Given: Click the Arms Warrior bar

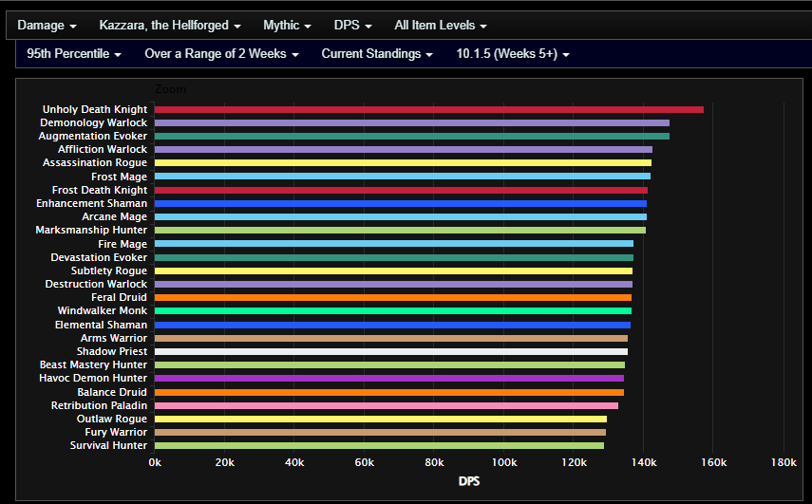Looking at the screenshot, I should pos(391,339).
